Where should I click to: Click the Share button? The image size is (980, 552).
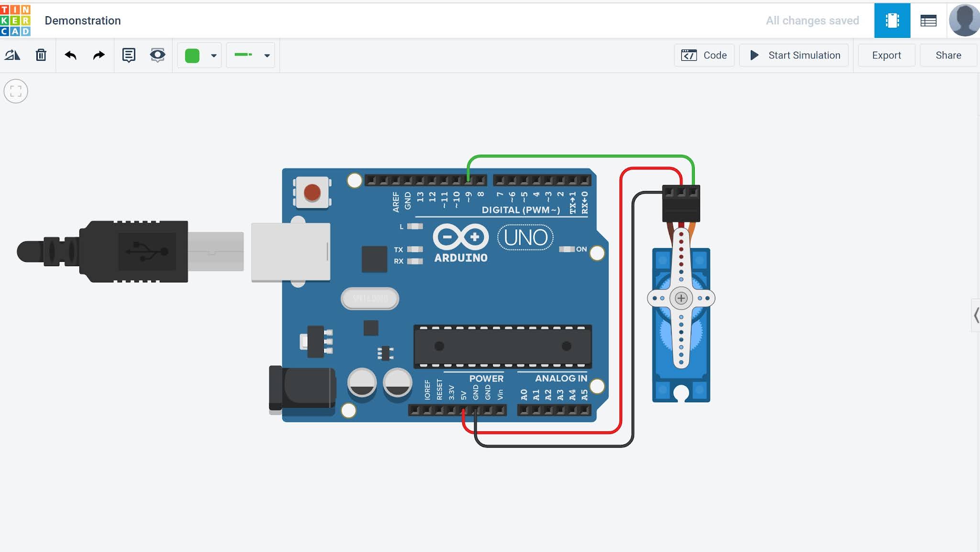click(x=948, y=55)
